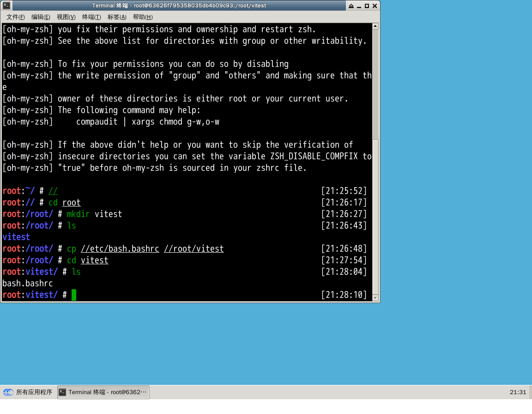
Task: Click the terminal icon in taskbar button
Action: (63, 392)
